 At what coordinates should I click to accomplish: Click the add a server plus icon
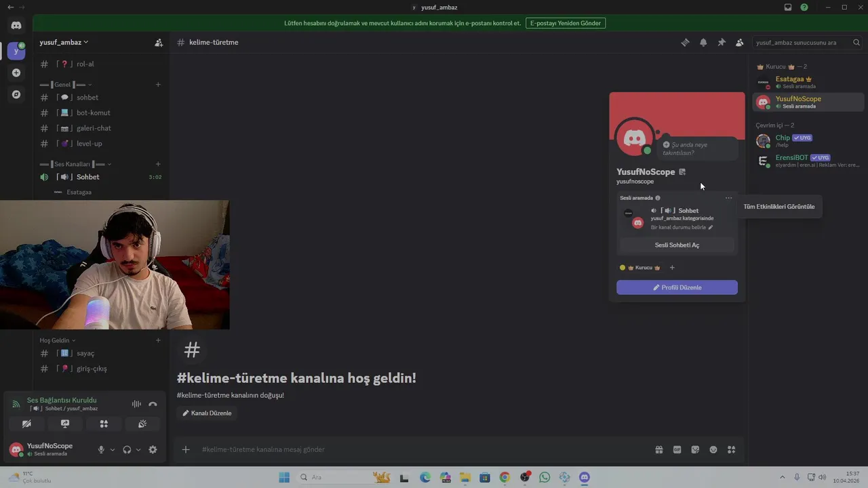pos(16,73)
